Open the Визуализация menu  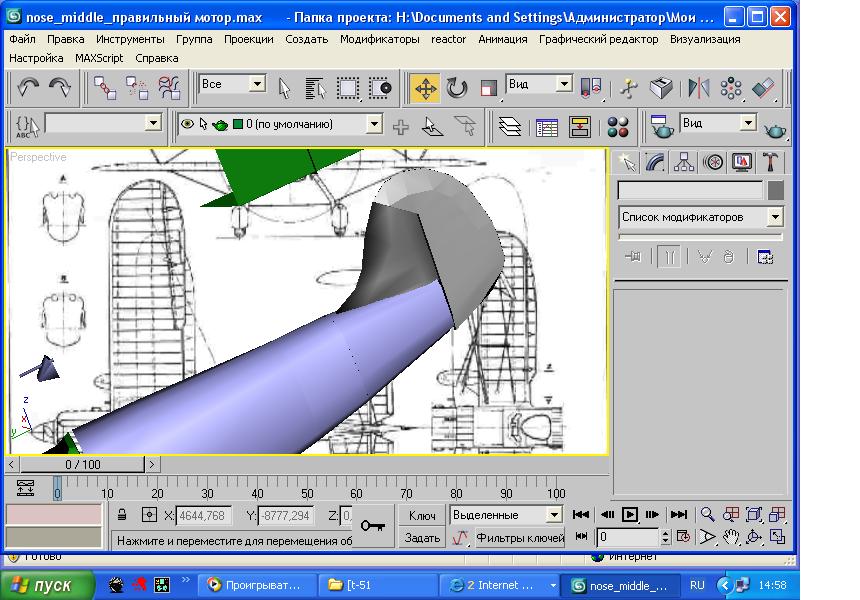(705, 39)
